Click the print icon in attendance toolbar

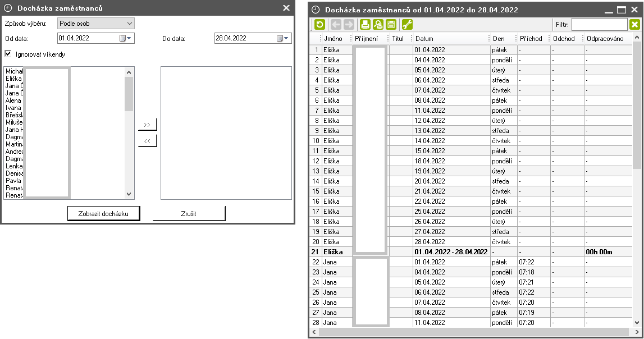click(365, 25)
